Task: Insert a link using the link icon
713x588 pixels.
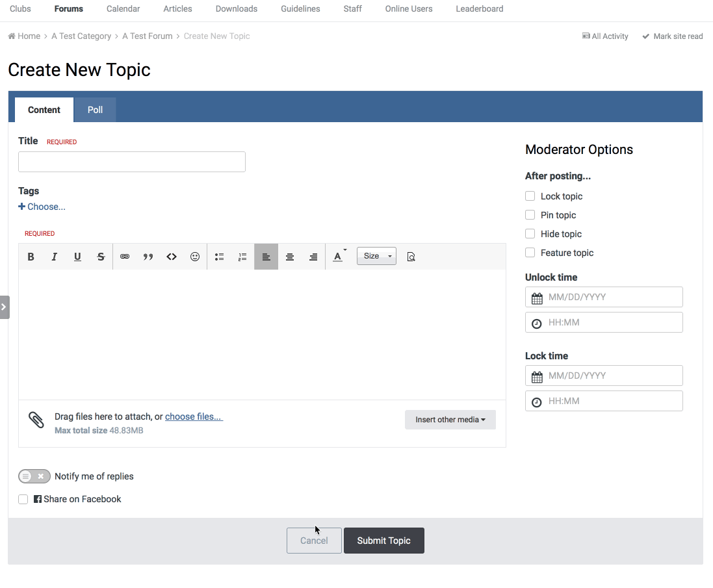Action: pyautogui.click(x=125, y=257)
